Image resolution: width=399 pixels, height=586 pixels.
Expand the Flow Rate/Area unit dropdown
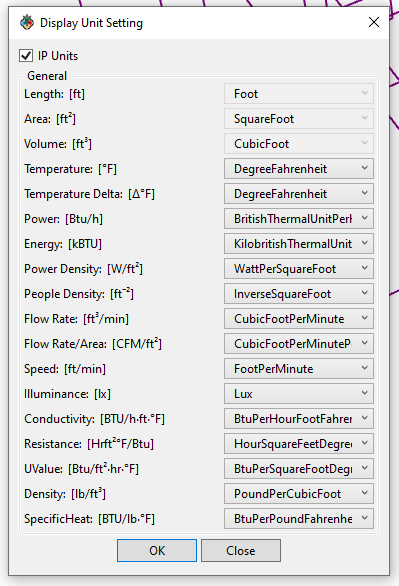click(x=299, y=344)
